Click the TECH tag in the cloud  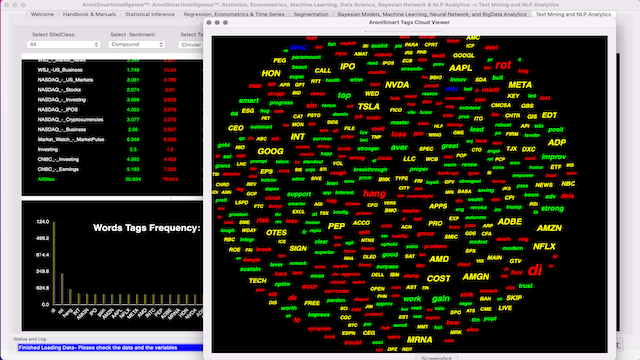point(258,281)
